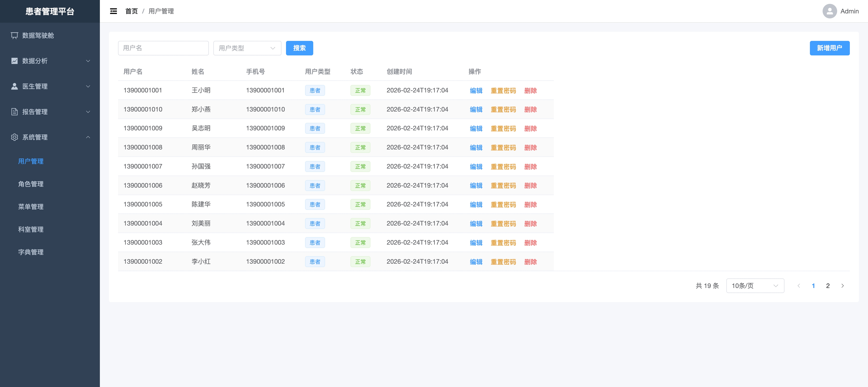Viewport: 868px width, 387px height.
Task: Click the 共 19 条 total count
Action: pyautogui.click(x=707, y=285)
